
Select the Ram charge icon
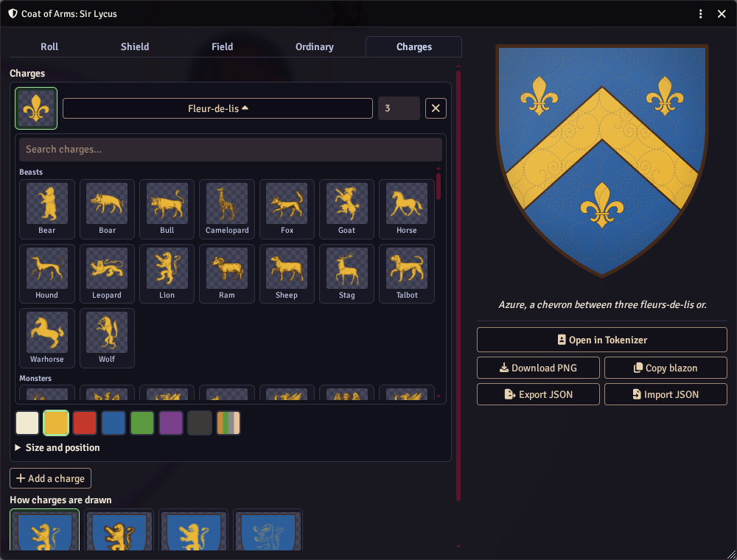click(x=227, y=273)
